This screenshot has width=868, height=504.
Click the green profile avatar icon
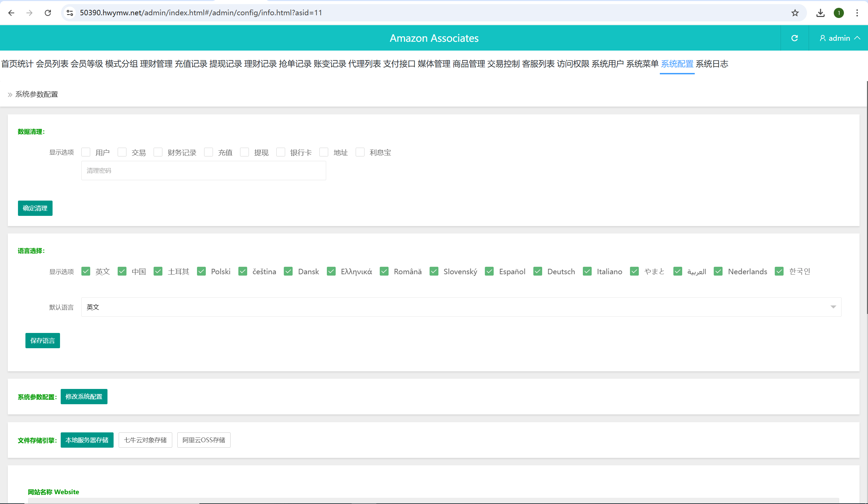(839, 13)
